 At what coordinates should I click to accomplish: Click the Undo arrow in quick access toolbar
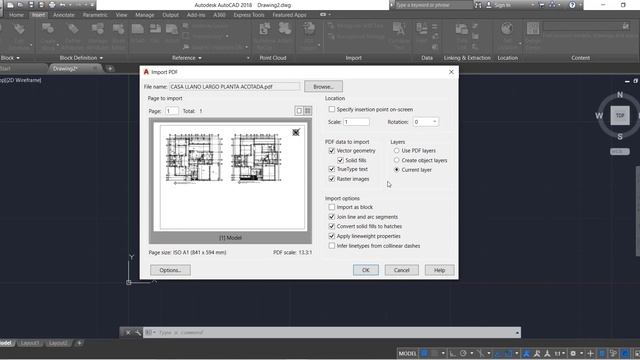tap(62, 5)
